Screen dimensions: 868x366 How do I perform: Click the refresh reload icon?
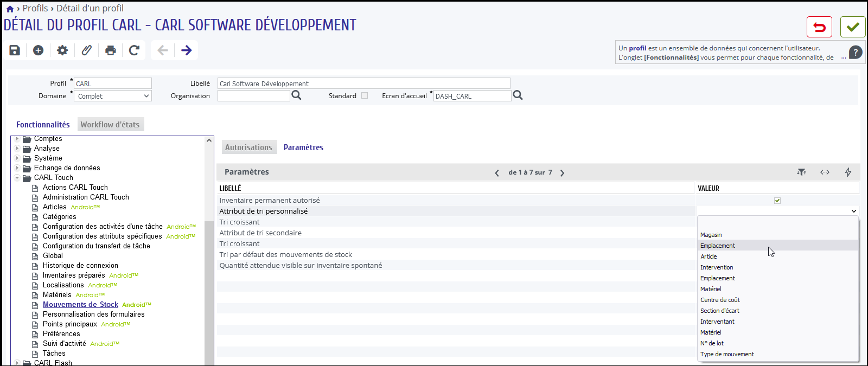click(134, 50)
